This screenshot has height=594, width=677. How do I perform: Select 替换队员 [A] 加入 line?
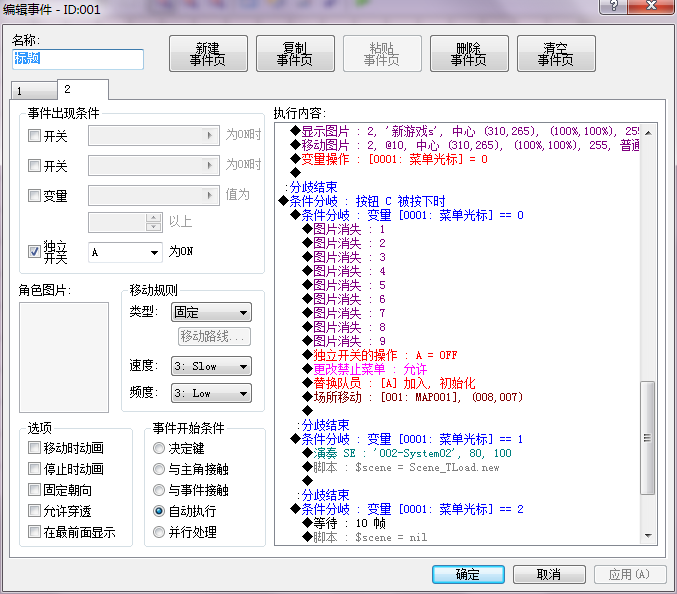click(389, 383)
